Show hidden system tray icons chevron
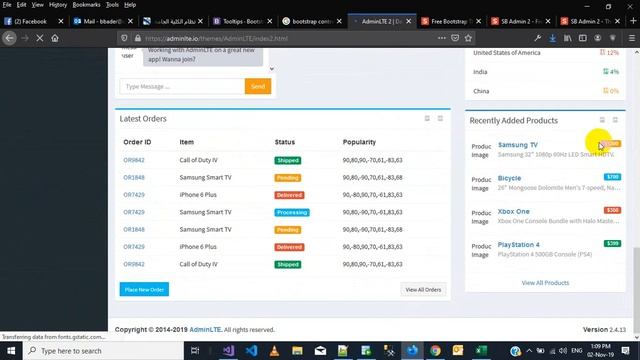This screenshot has height=360, width=640. [x=529, y=351]
